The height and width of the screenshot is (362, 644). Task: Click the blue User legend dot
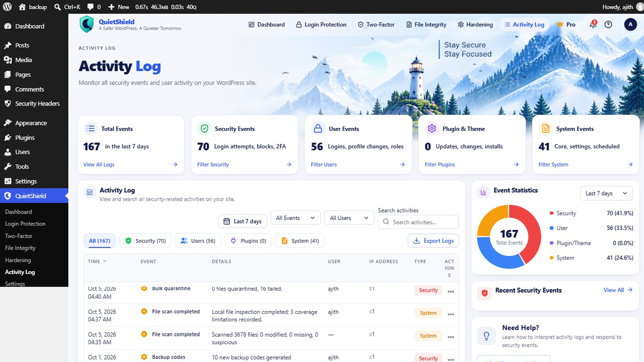551,228
